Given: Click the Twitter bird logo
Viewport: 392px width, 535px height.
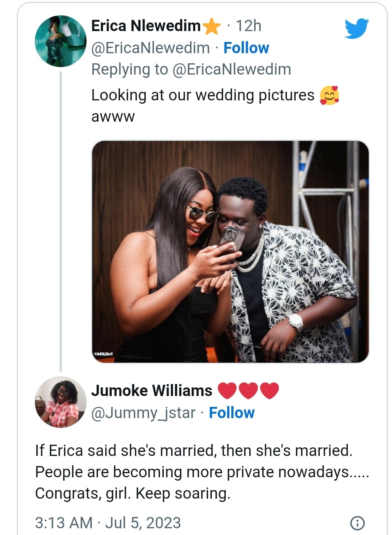Looking at the screenshot, I should pos(356,28).
